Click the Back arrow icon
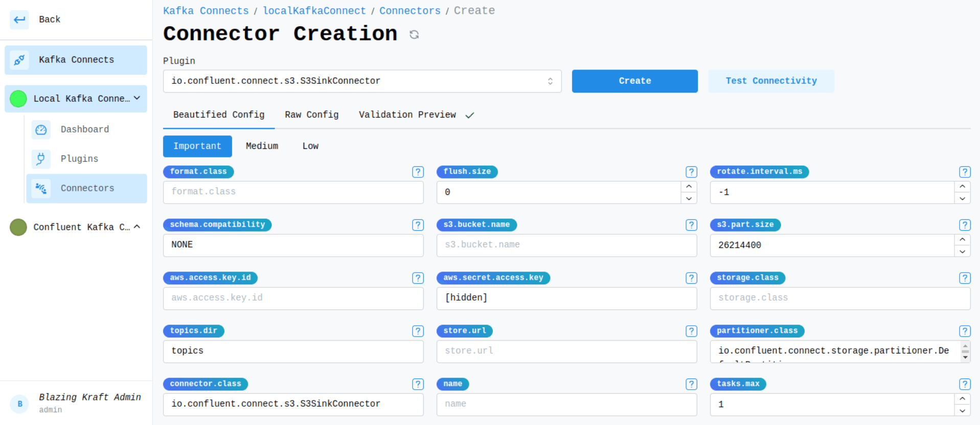Screen dimensions: 980x425 click(x=19, y=19)
